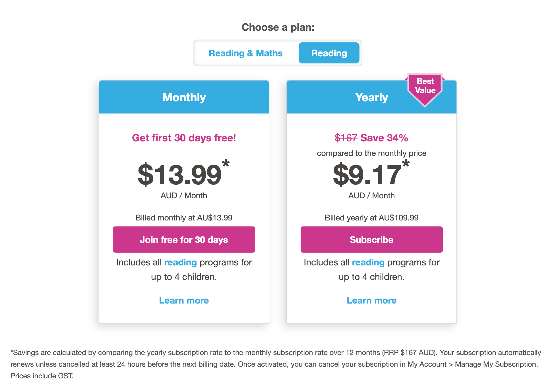Click the $13.99 monthly price
The image size is (558, 392).
pyautogui.click(x=179, y=174)
